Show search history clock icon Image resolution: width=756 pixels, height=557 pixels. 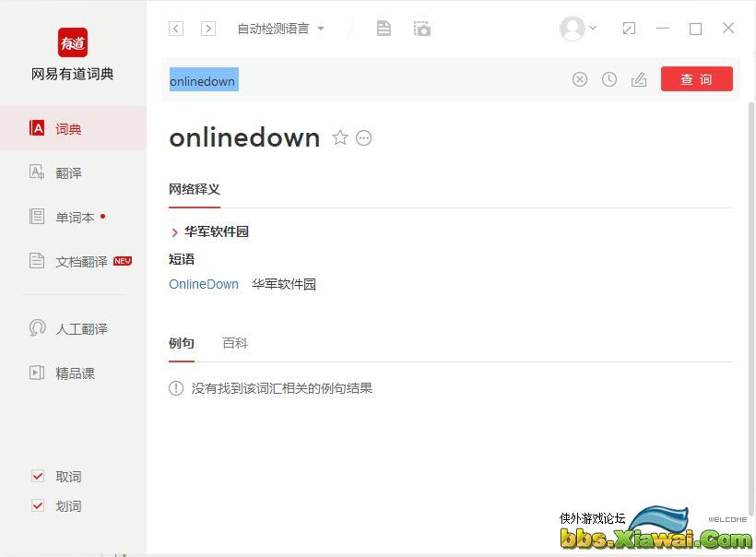[609, 79]
